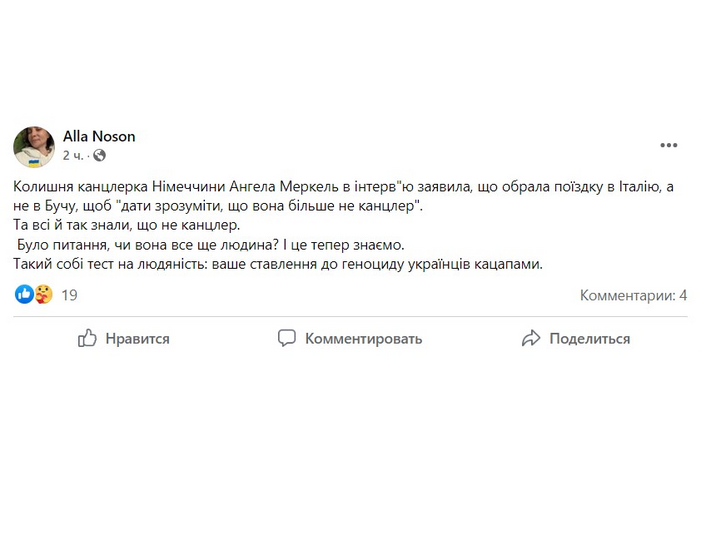The width and height of the screenshot is (701, 535).
Task: Click the share arrow icon beside Поделиться
Action: point(531,338)
